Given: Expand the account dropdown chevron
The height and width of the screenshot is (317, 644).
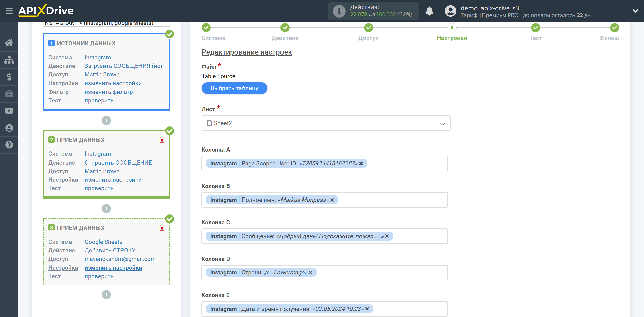Looking at the screenshot, I should click(x=635, y=11).
